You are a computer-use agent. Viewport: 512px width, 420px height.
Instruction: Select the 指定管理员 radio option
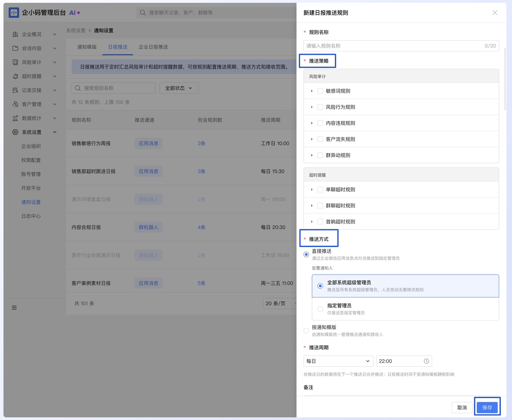[x=320, y=309]
